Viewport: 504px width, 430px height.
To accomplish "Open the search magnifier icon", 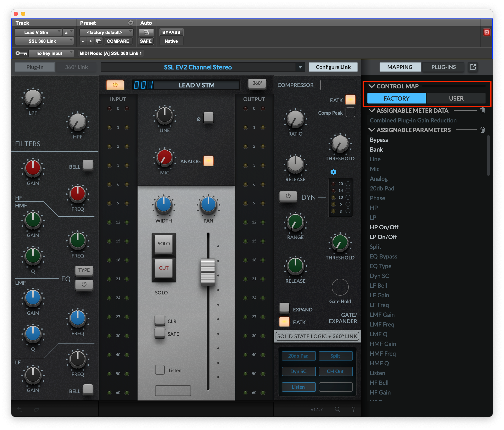I will 337,409.
